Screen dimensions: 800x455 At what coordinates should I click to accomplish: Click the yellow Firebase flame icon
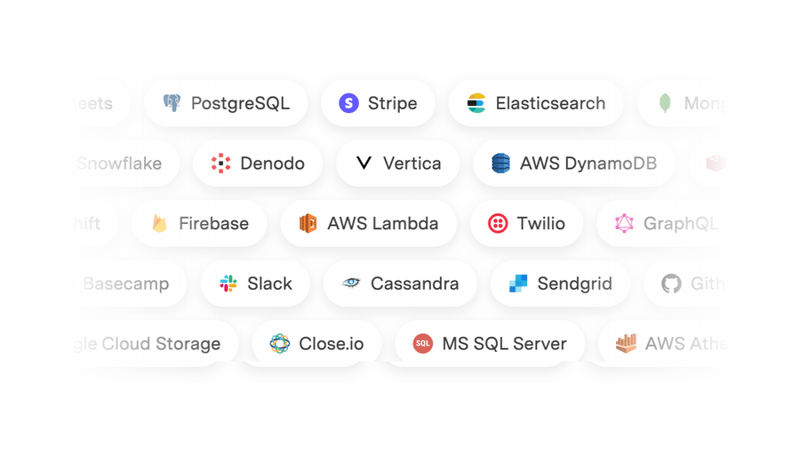click(160, 223)
